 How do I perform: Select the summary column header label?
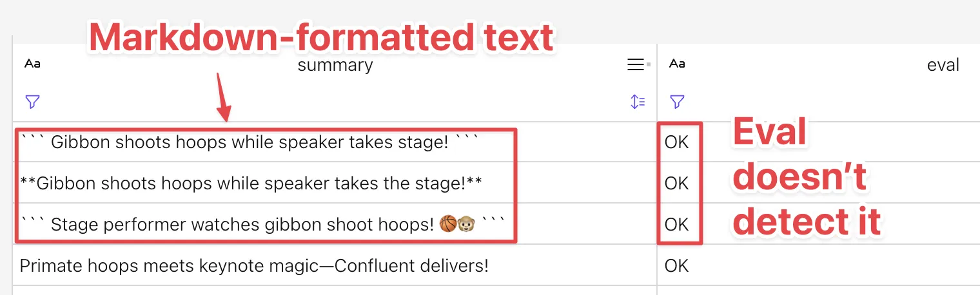point(335,65)
